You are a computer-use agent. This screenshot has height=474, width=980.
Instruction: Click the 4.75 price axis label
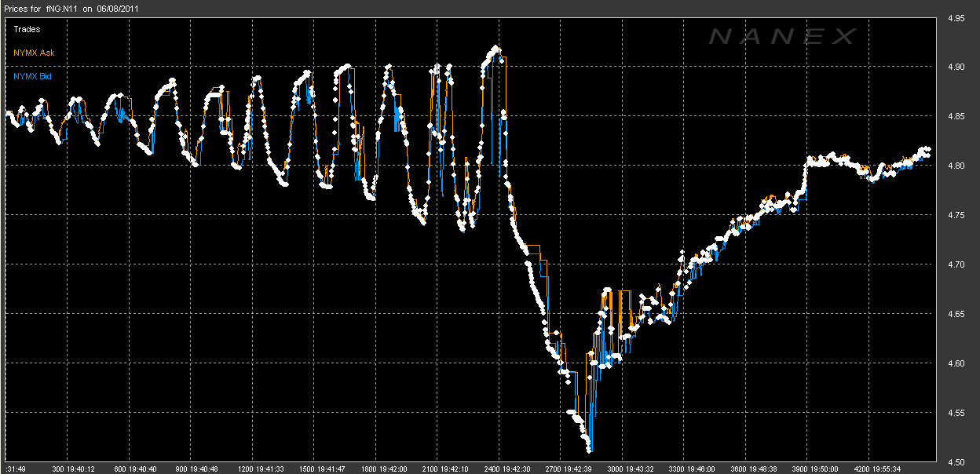[956, 215]
